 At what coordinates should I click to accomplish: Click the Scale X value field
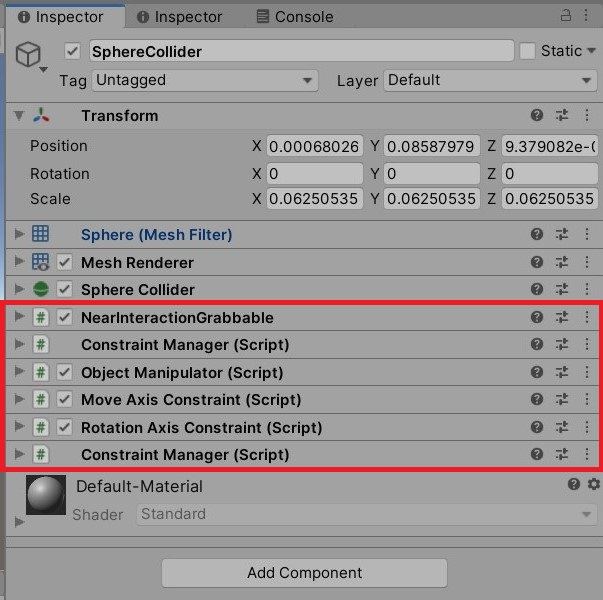[315, 198]
